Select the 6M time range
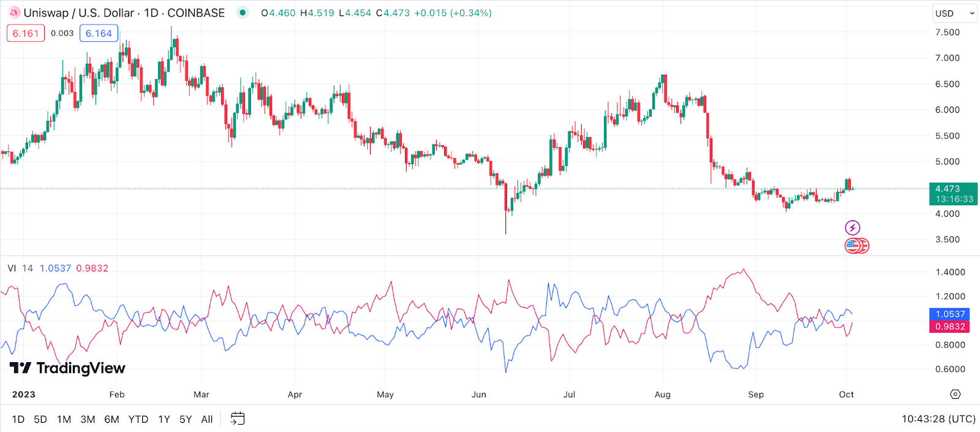Viewport: 980px width, 432px height. 111,419
